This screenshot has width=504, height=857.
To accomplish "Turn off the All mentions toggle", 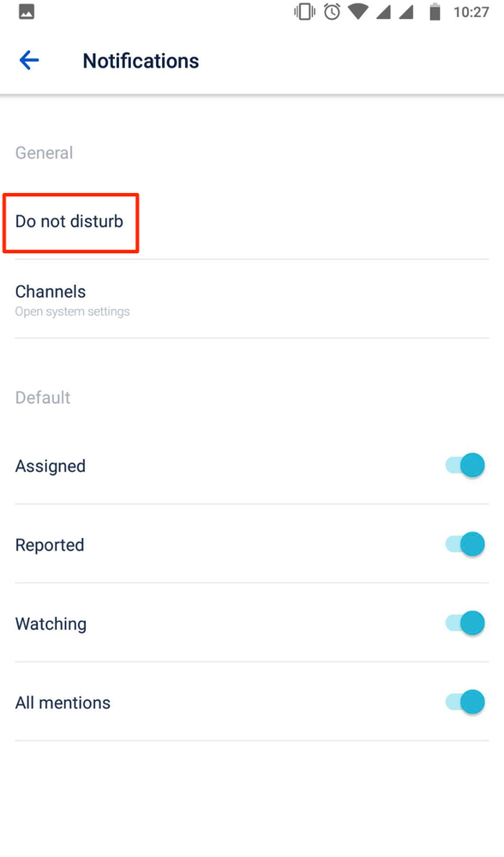I will click(x=464, y=702).
